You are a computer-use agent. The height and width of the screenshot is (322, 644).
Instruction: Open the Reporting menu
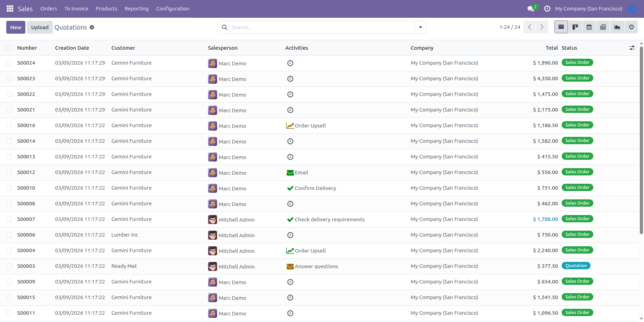click(137, 9)
